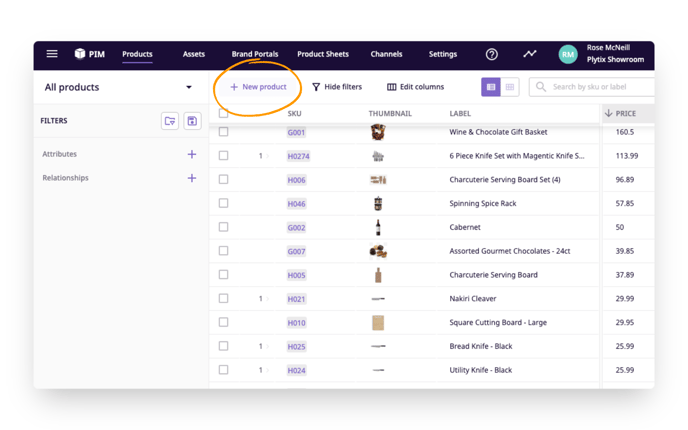Viewport: 688px width, 430px height.
Task: Go to the Products tab
Action: click(x=137, y=54)
